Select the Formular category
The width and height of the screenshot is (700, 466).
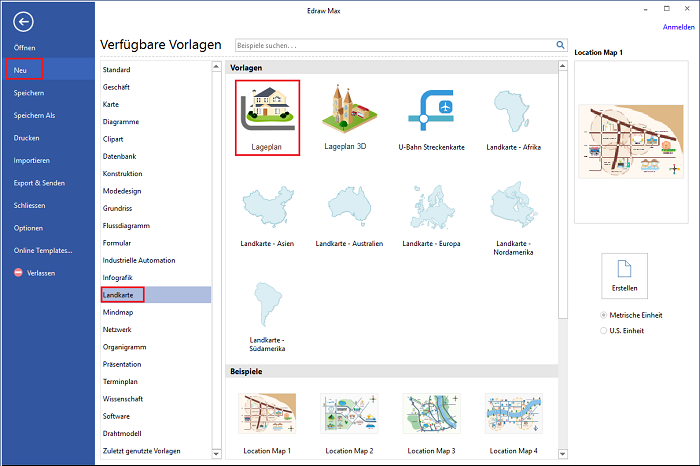(117, 243)
